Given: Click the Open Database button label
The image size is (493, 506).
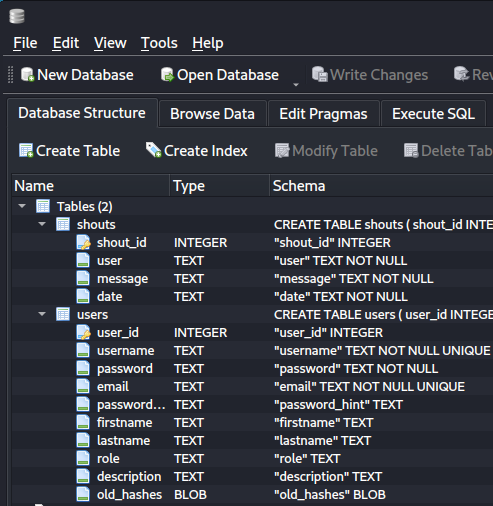Looking at the screenshot, I should click(228, 75).
